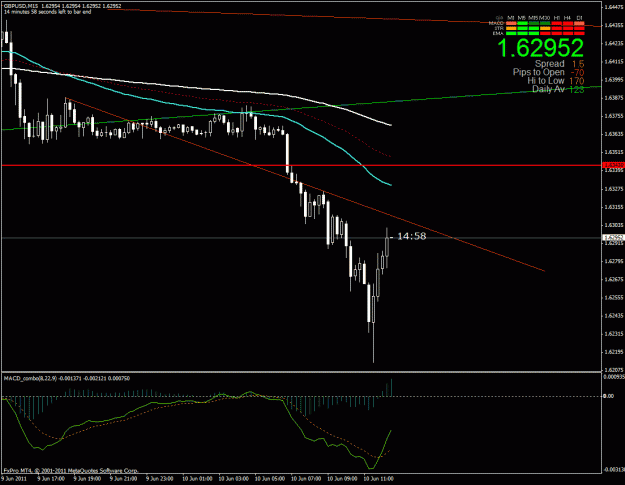Click the 14:58 bar countdown label
The image size is (625, 485).
point(411,236)
